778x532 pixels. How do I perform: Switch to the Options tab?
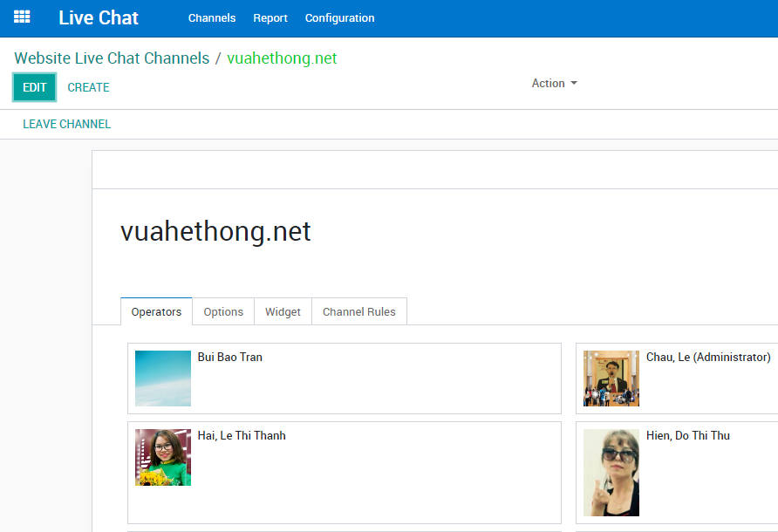click(223, 311)
